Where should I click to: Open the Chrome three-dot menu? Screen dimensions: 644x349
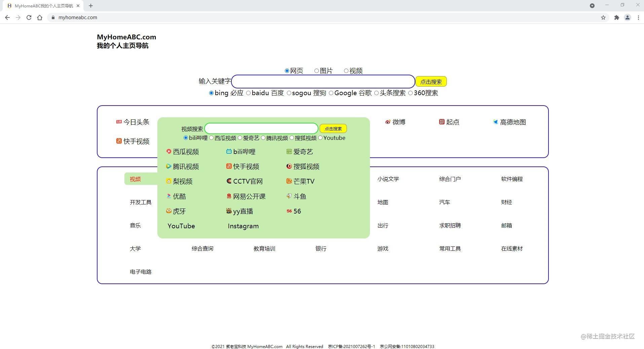[638, 17]
